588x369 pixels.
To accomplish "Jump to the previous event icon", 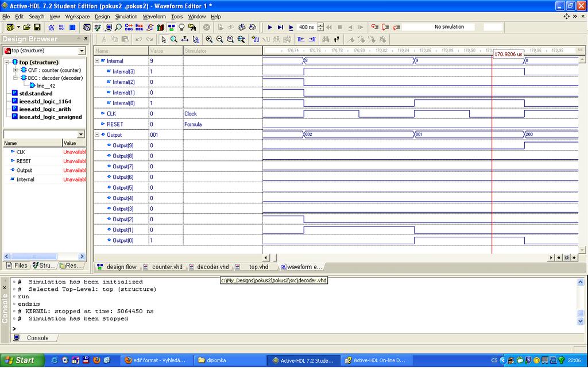I will click(301, 40).
